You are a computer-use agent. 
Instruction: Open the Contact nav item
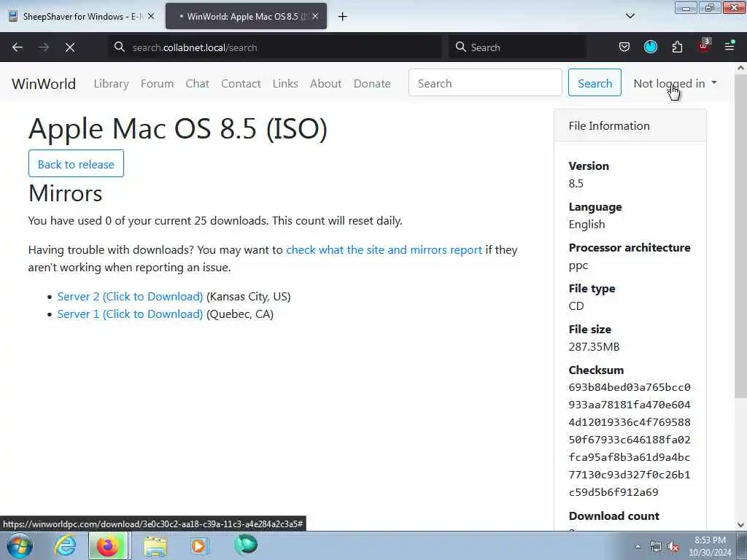[x=241, y=83]
